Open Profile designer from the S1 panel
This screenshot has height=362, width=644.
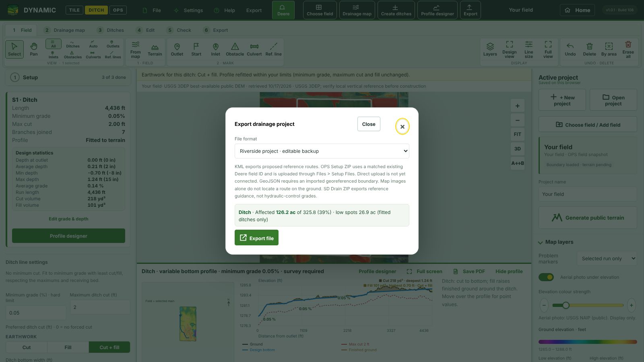pyautogui.click(x=68, y=236)
